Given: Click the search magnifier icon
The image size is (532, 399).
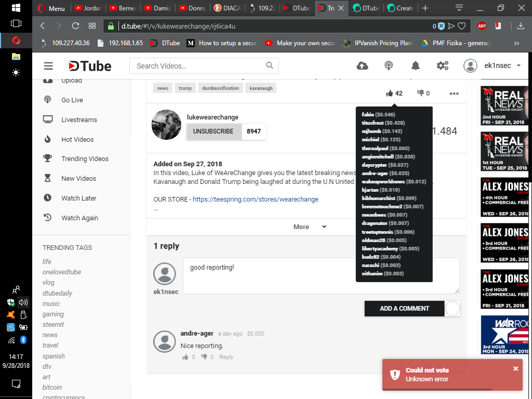Looking at the screenshot, I should tap(270, 65).
